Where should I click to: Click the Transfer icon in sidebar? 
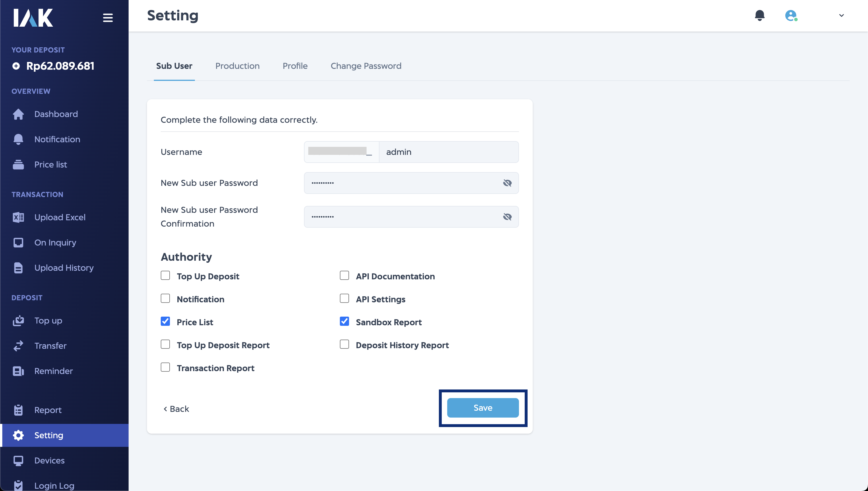coord(18,346)
